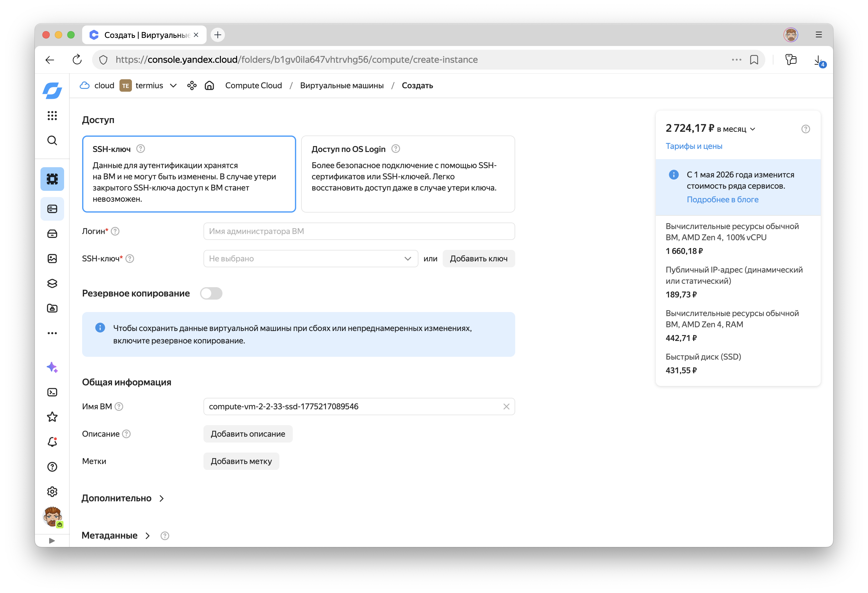
Task: Click the AI assistant sparkle icon
Action: coord(52,367)
